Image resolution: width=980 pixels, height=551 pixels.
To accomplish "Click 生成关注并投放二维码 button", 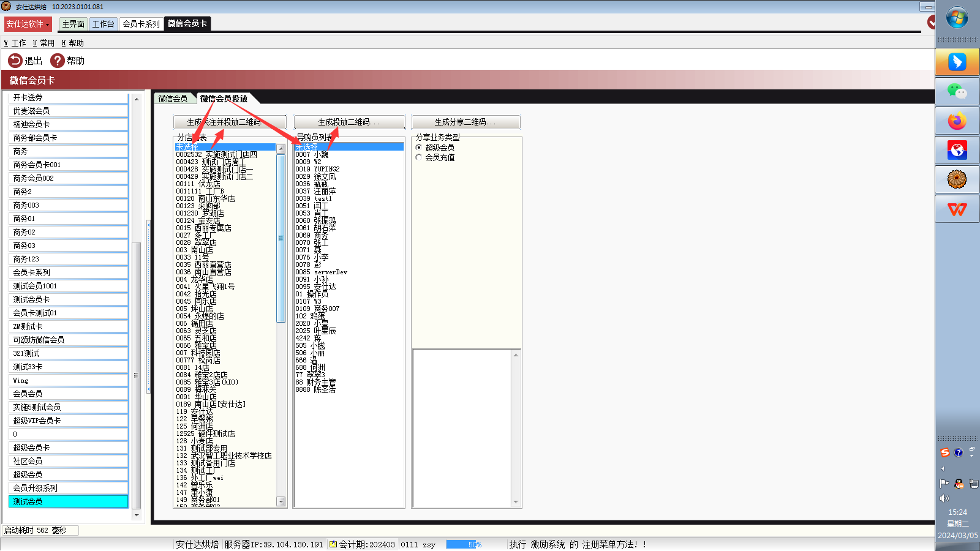I will 230,122.
